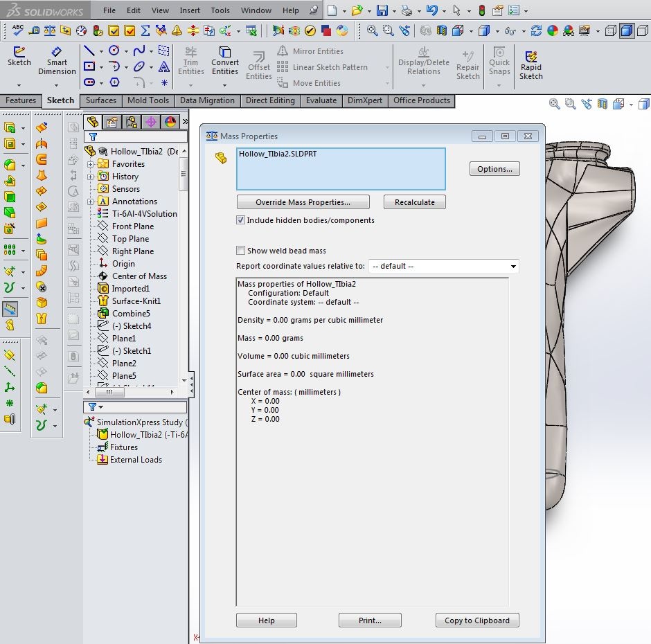Pick the Spline sketch tool
The height and width of the screenshot is (644, 651).
pyautogui.click(x=139, y=51)
